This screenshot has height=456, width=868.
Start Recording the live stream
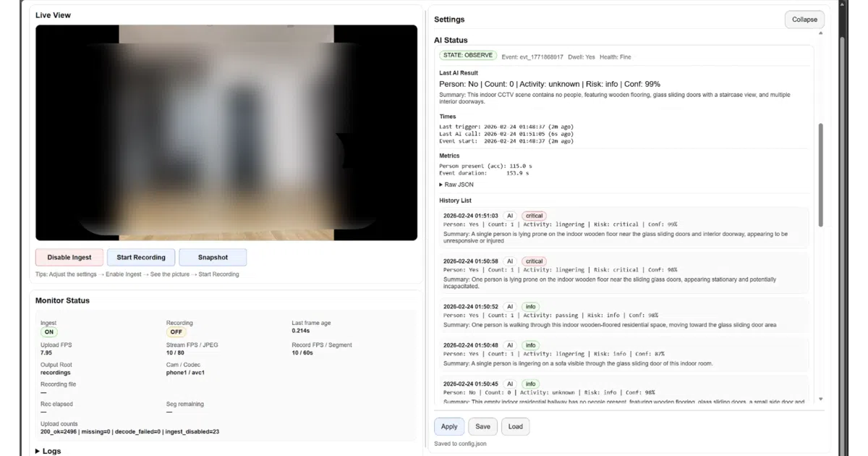click(x=141, y=257)
